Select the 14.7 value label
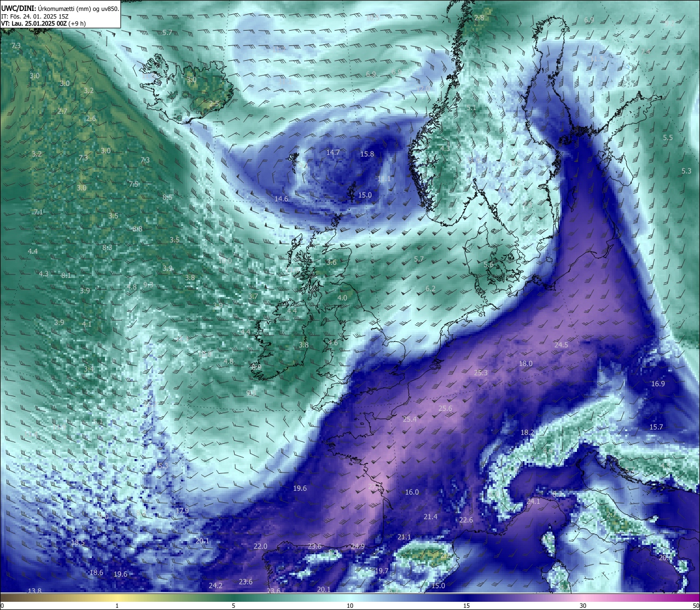This screenshot has height=610, width=700. pos(333,153)
